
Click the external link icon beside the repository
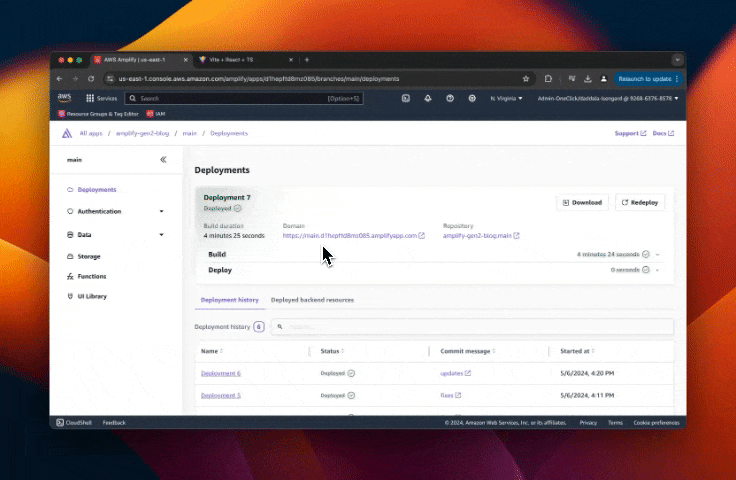tap(516, 236)
